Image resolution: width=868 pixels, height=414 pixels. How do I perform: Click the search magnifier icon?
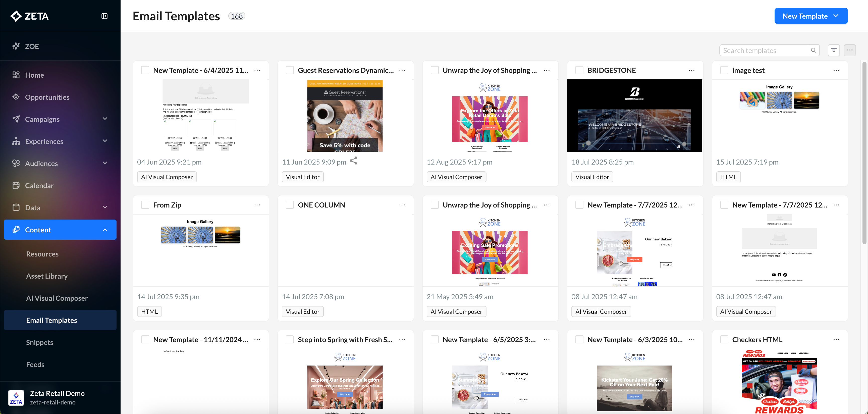click(813, 50)
